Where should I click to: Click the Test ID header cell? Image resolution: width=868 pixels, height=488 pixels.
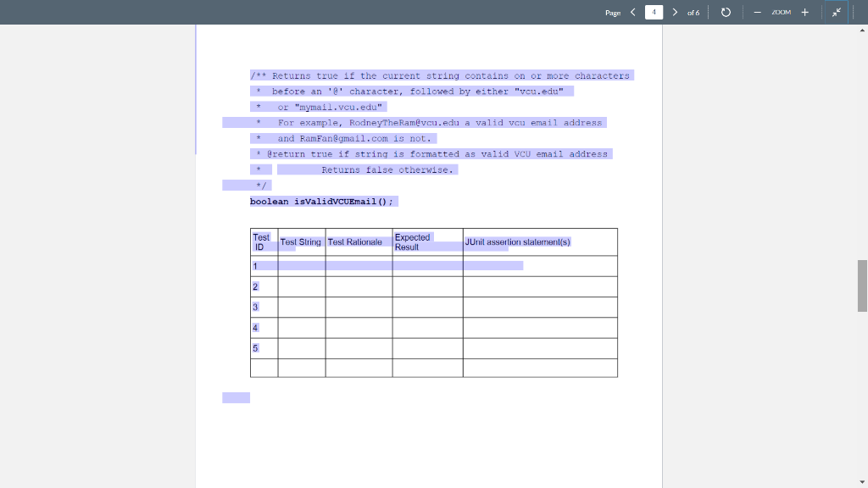262,241
